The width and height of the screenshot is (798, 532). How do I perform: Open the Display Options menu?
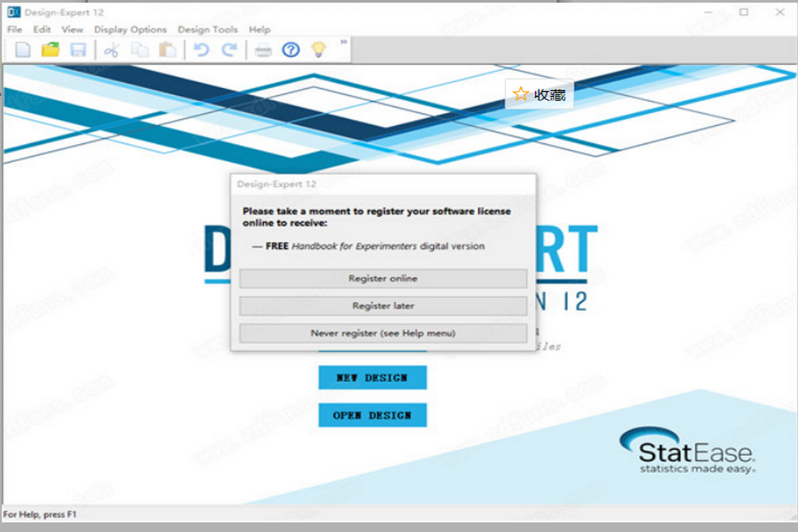point(131,30)
